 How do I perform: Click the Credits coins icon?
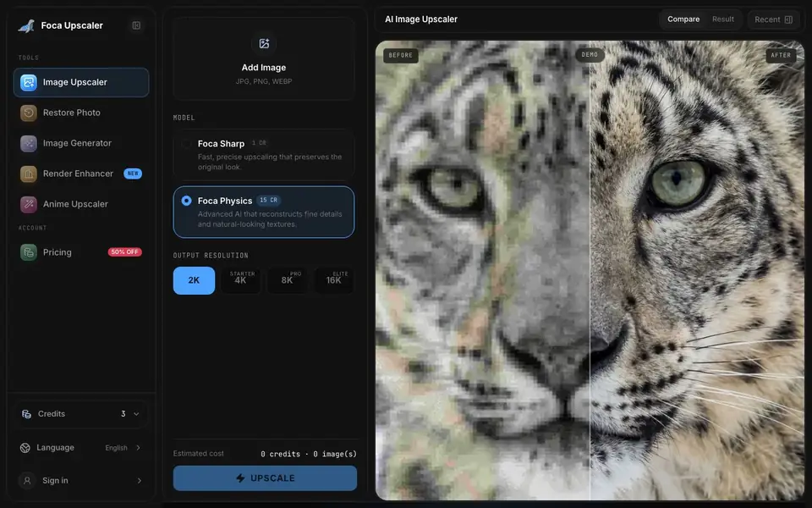(26, 414)
